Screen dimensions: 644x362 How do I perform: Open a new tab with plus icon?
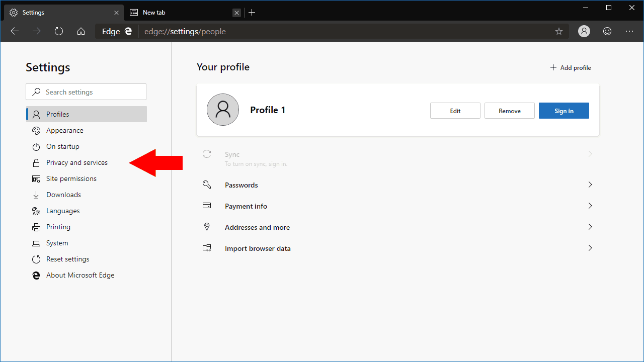point(252,13)
